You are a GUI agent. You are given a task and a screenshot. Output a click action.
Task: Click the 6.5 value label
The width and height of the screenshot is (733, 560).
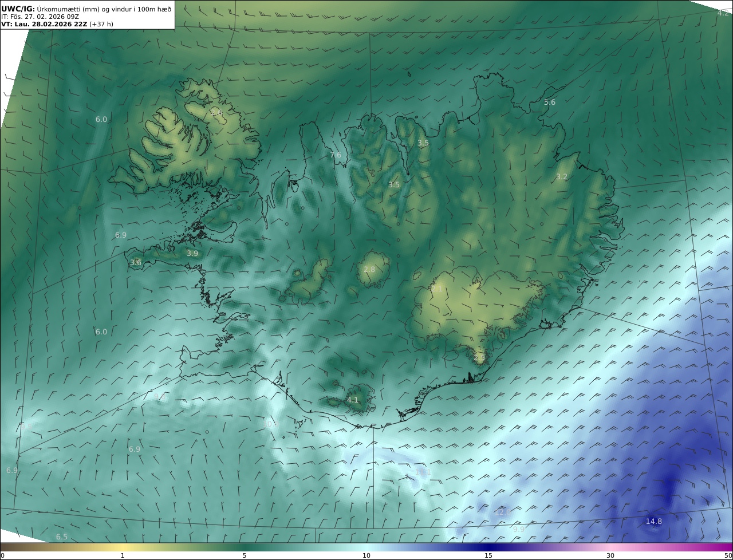(62, 537)
